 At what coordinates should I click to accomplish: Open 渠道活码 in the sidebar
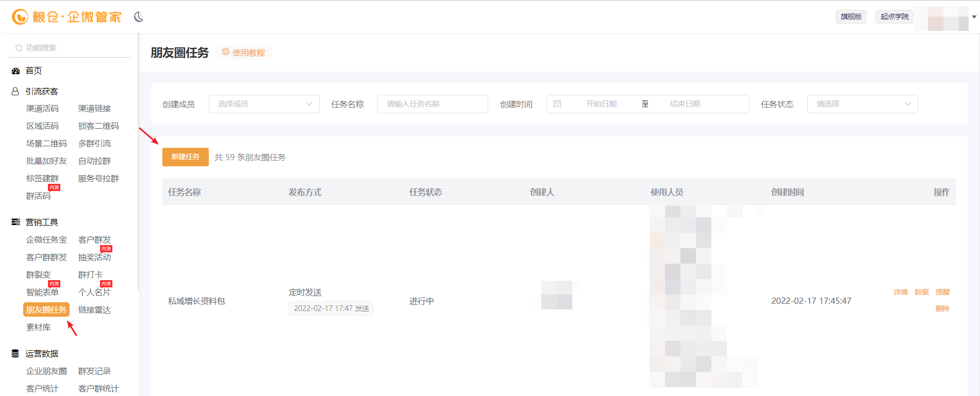(x=42, y=109)
